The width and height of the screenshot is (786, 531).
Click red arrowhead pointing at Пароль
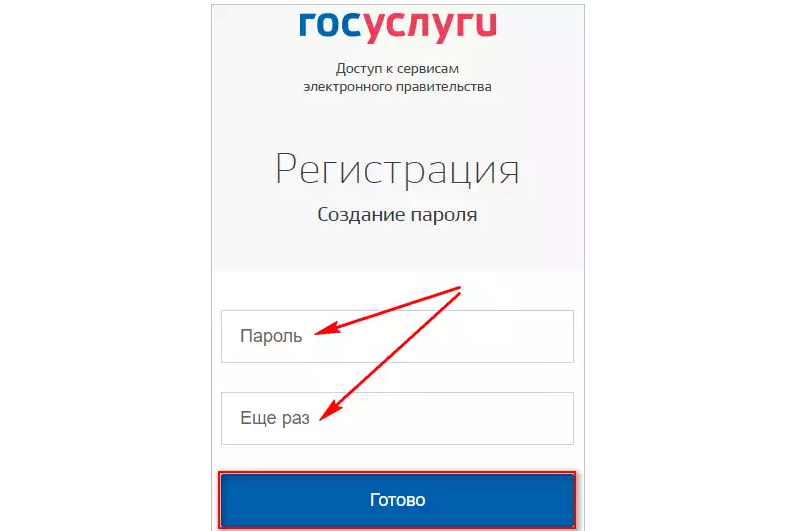(x=327, y=329)
